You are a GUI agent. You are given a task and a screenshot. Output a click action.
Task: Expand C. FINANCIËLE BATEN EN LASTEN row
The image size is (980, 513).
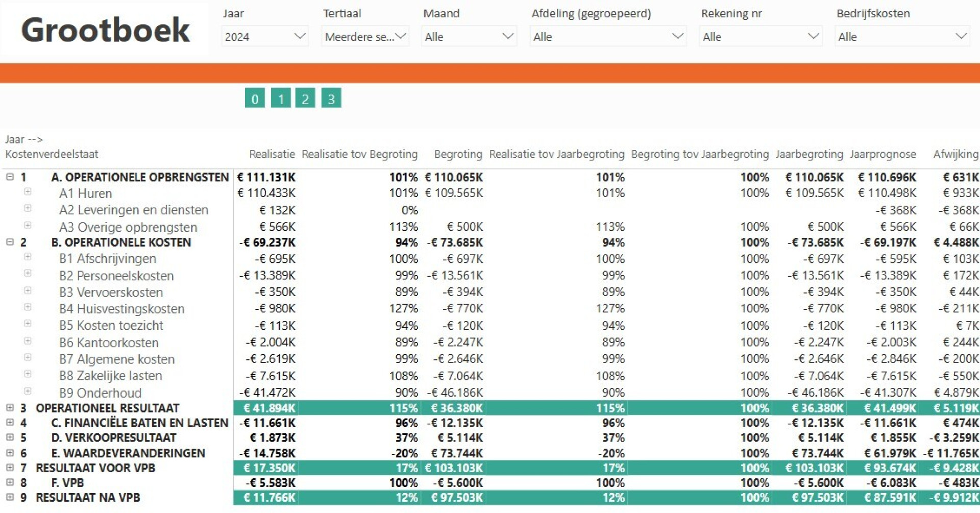[10, 423]
